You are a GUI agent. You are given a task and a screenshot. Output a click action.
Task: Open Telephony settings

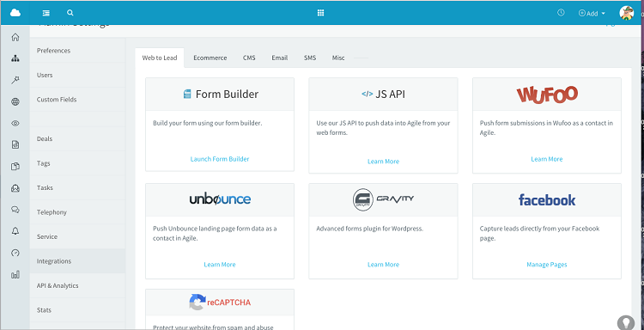77,212
